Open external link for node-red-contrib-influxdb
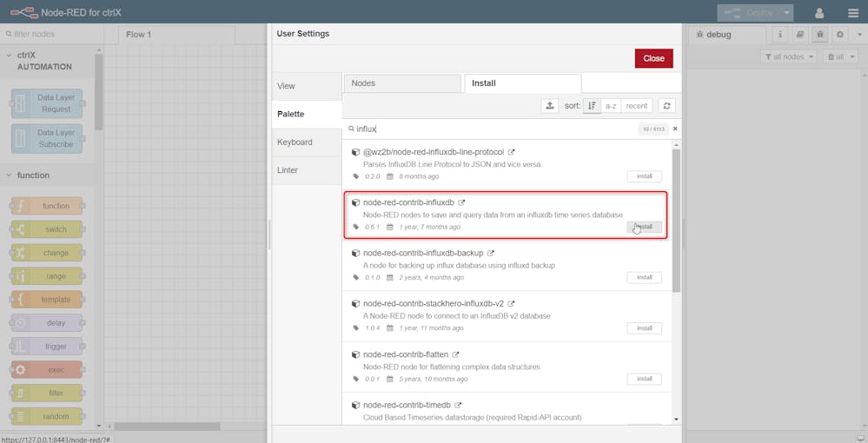This screenshot has width=868, height=443. (x=461, y=202)
